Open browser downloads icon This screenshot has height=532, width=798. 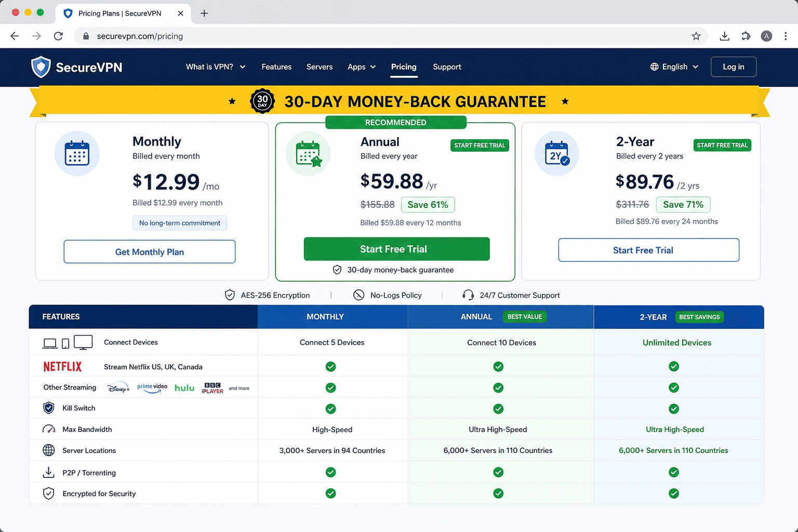point(724,36)
